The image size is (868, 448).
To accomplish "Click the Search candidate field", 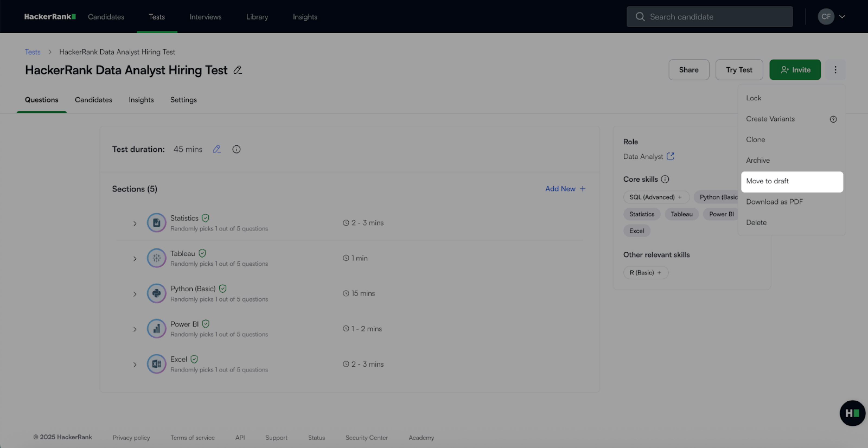I will point(709,17).
